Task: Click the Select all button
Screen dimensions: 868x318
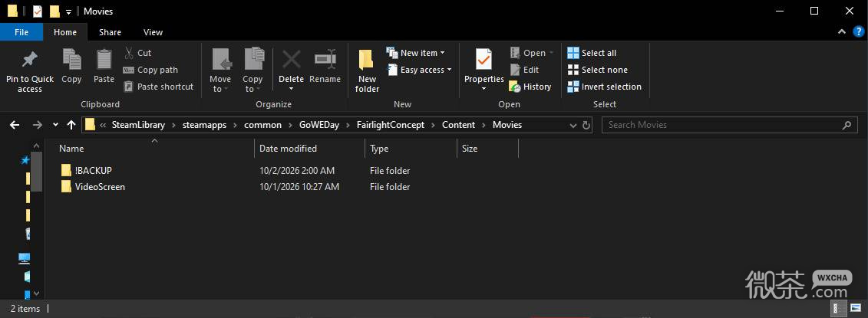Action: tap(592, 53)
